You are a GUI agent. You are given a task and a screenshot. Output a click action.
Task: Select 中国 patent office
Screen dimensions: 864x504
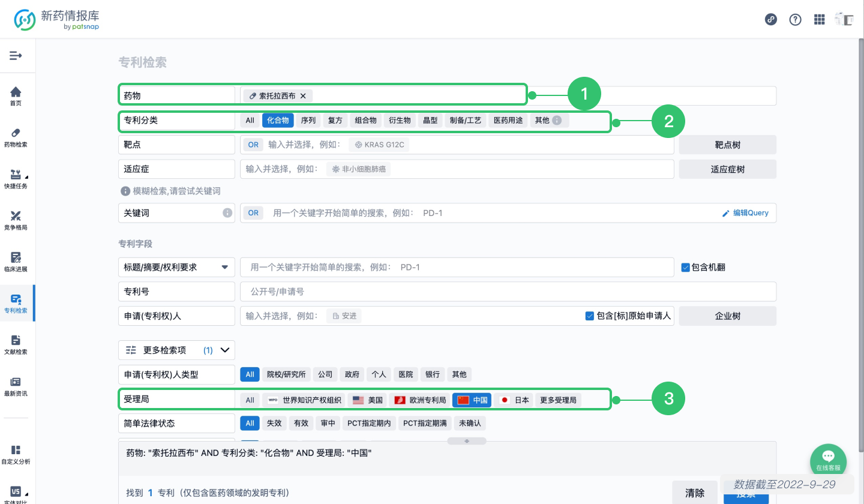pyautogui.click(x=472, y=400)
